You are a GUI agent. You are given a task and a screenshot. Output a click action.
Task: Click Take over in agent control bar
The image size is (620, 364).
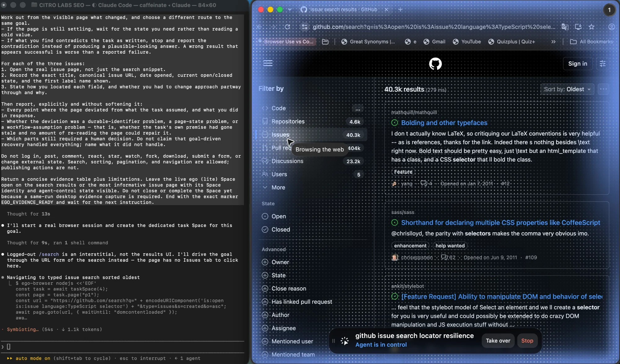pos(498,341)
